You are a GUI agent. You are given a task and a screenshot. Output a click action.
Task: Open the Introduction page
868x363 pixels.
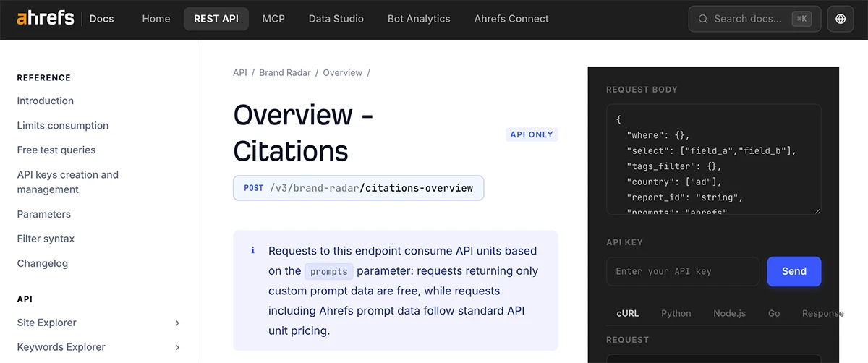tap(46, 101)
